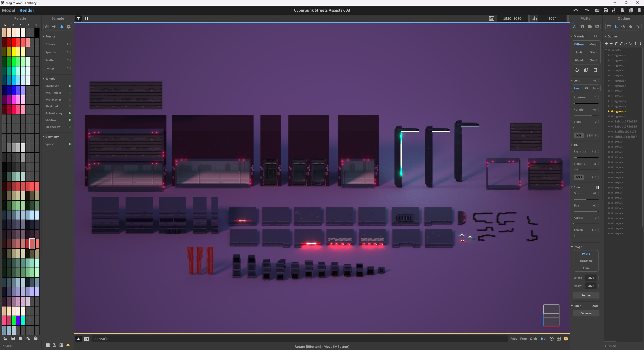Viewport: 644px width, 350px height.
Task: Open the Outline panel folder icon
Action: (x=609, y=27)
